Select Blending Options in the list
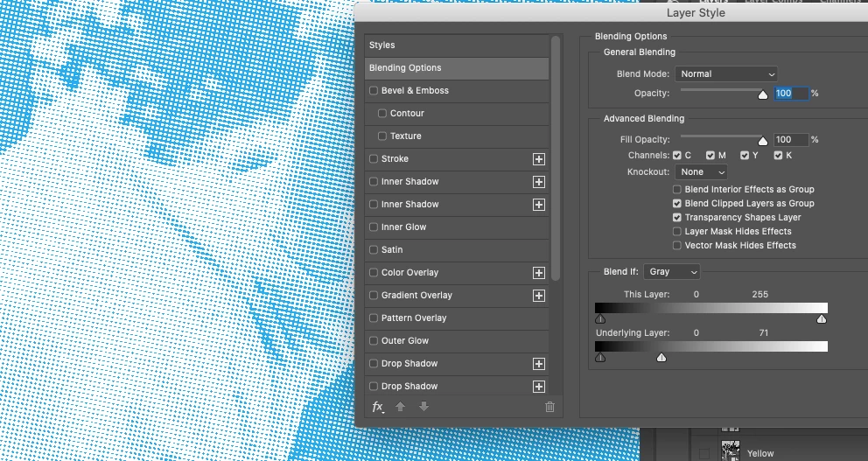The width and height of the screenshot is (868, 461). coord(457,68)
